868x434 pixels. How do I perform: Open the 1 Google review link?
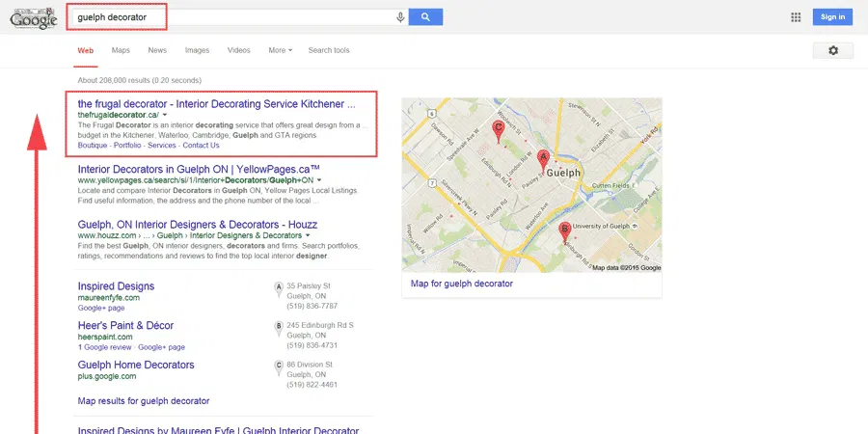104,347
